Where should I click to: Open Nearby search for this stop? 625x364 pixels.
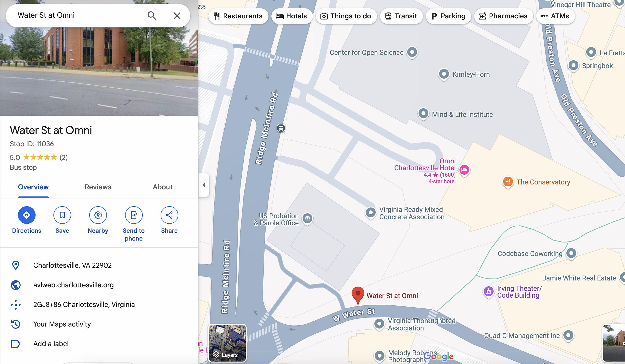[98, 215]
